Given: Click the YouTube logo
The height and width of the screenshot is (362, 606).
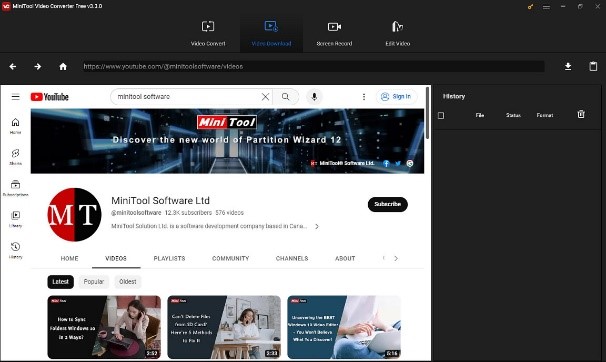Looking at the screenshot, I should (x=49, y=97).
